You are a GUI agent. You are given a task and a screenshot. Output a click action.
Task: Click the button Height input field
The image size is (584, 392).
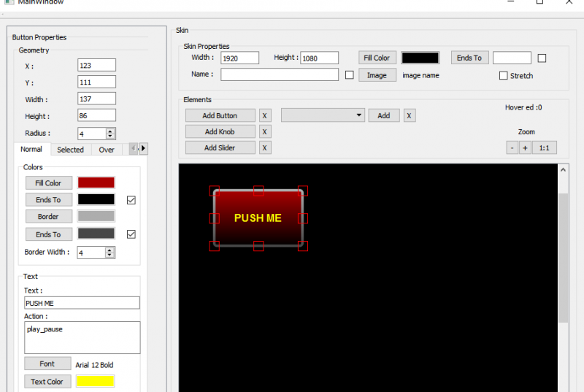click(x=97, y=115)
